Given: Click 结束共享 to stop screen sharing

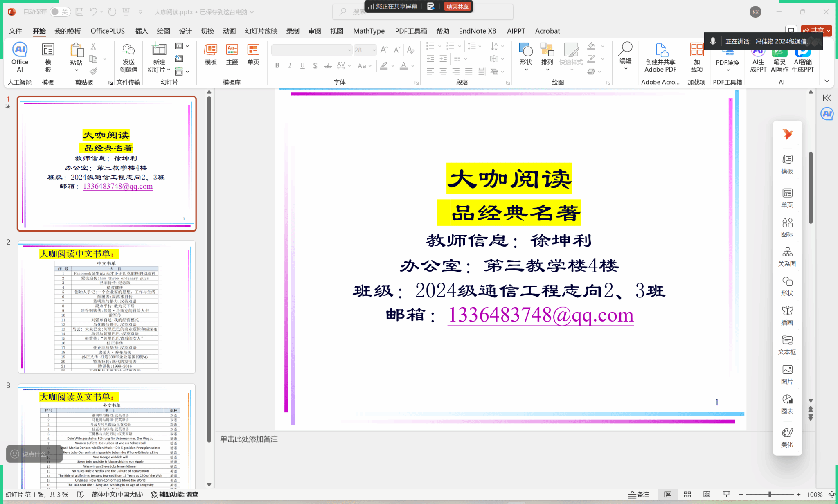Looking at the screenshot, I should click(x=457, y=7).
